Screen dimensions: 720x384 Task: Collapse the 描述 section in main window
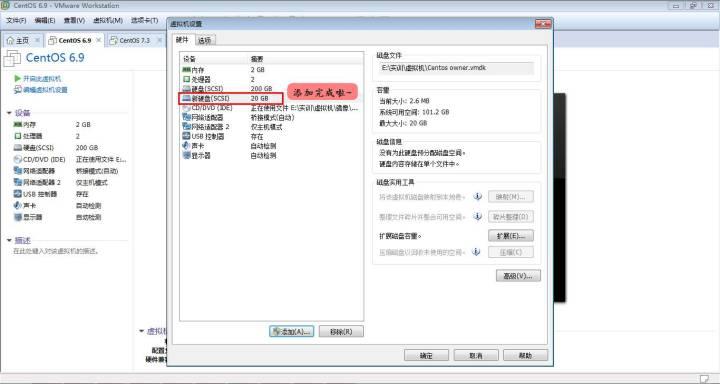[9, 240]
